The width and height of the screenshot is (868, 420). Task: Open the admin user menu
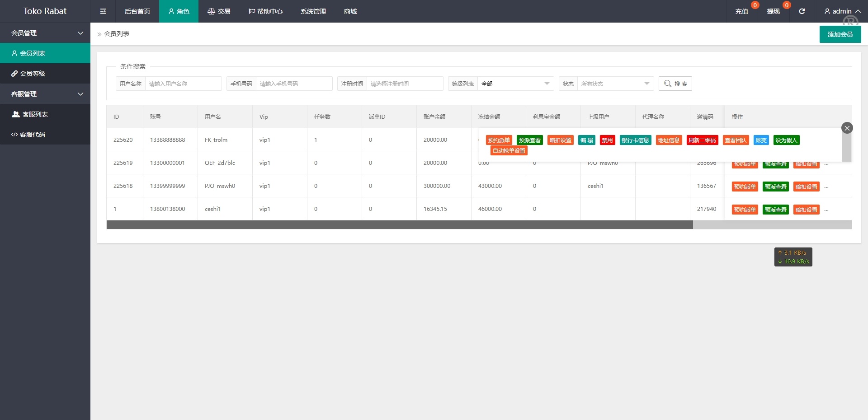842,11
